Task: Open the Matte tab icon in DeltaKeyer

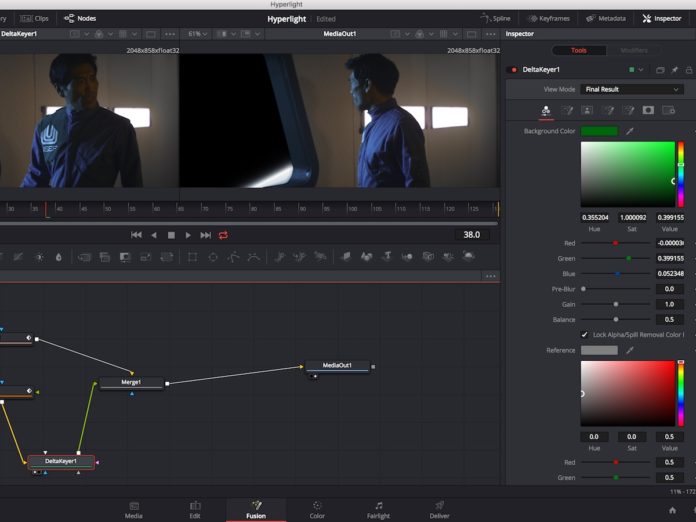Action: tap(587, 110)
